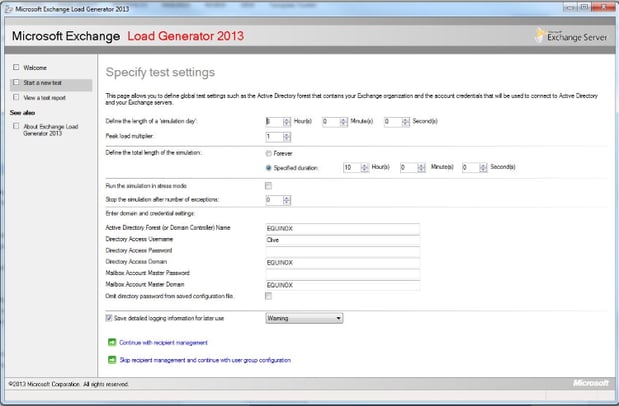619x406 pixels.
Task: Click the Load Generator 2013 header title
Action: [x=186, y=36]
